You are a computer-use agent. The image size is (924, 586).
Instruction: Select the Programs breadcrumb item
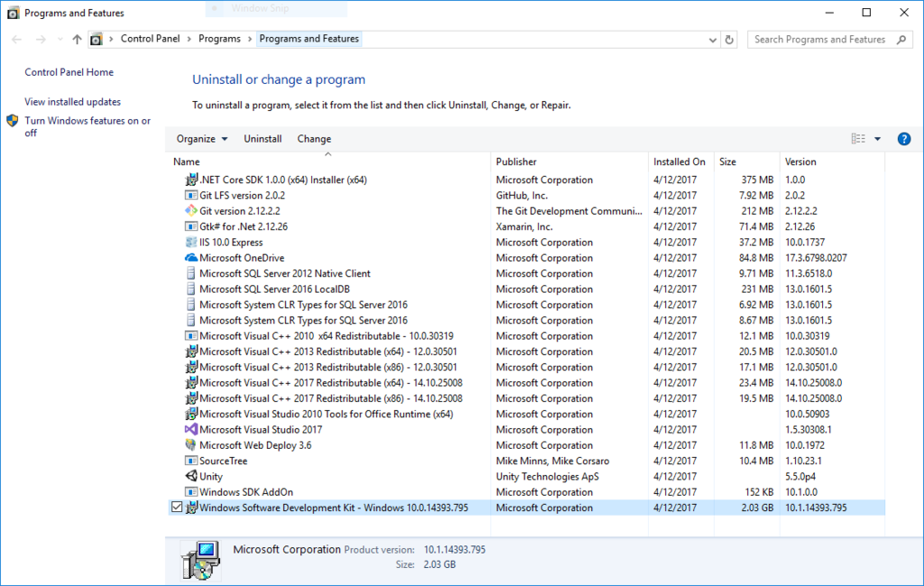[219, 39]
